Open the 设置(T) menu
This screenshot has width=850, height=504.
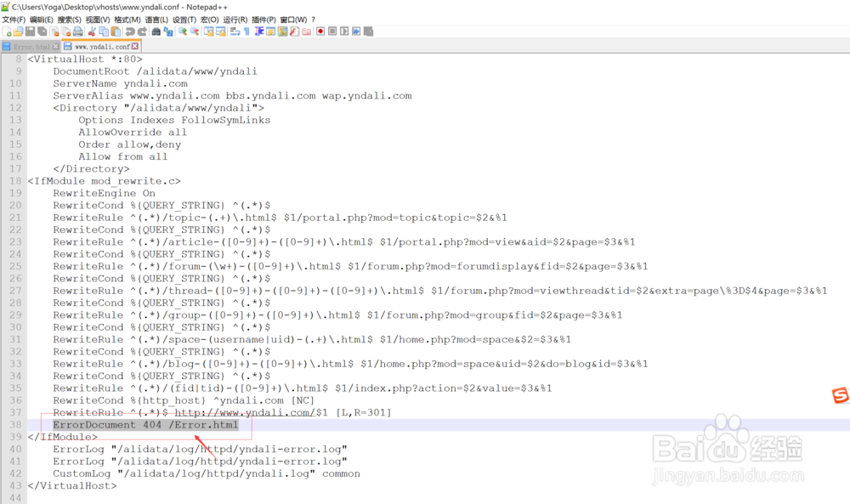coord(184,20)
